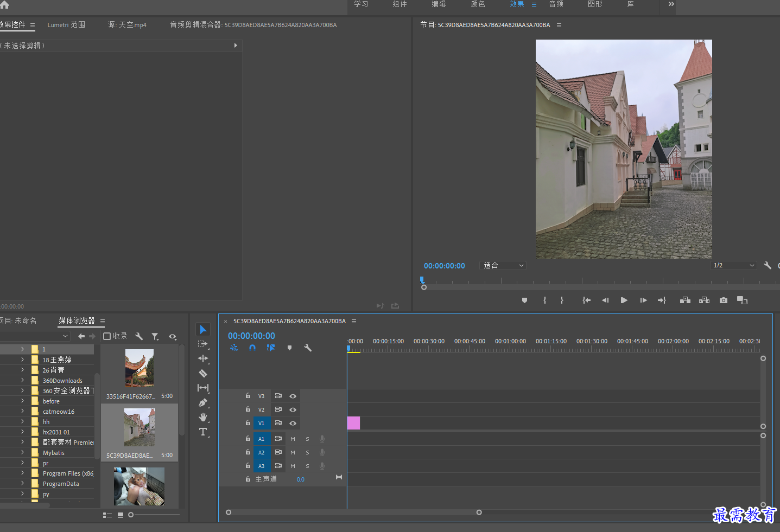Step back one frame
Screen dimensions: 780x532
pos(605,300)
